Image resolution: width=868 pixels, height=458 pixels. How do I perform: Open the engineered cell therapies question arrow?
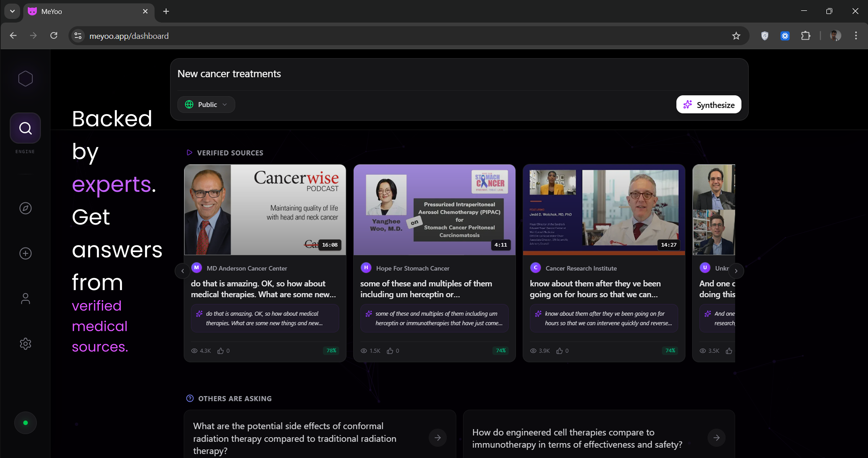click(x=717, y=438)
